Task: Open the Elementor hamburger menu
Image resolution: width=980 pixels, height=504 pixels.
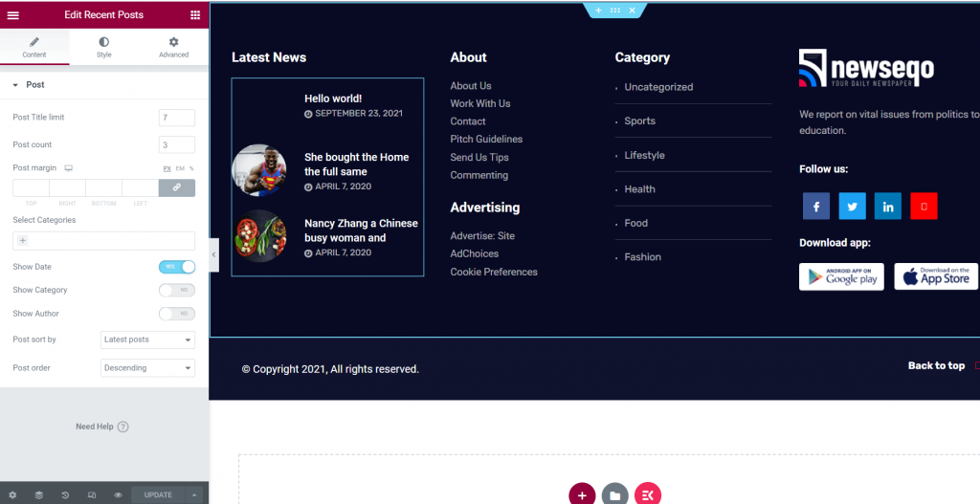Action: point(13,15)
